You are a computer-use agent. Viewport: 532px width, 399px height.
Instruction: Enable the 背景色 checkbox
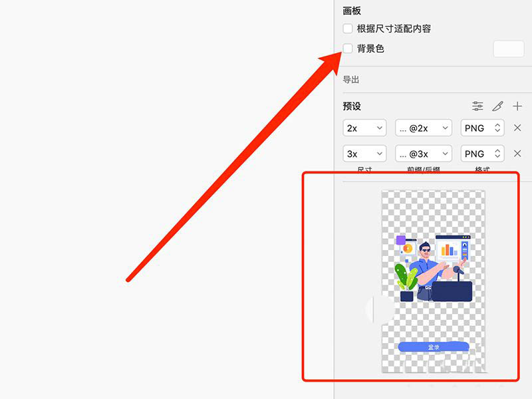(347, 48)
